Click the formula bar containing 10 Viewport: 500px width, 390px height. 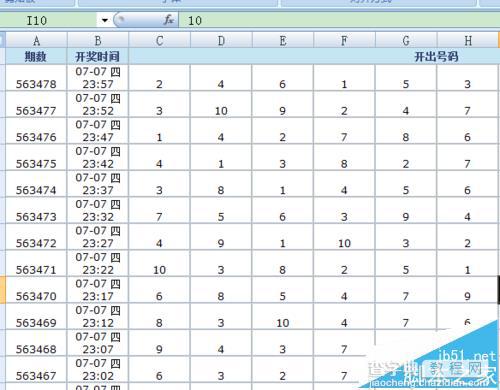coord(339,21)
